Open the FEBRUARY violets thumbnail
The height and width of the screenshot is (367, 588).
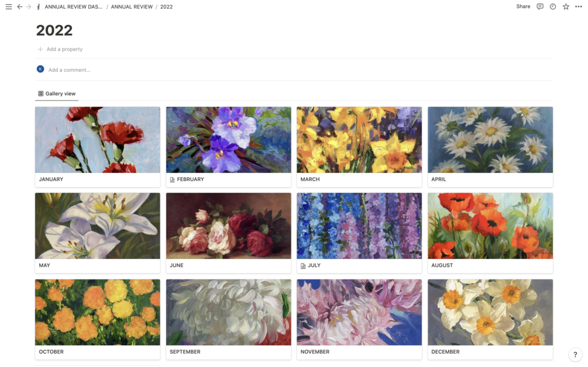(228, 140)
